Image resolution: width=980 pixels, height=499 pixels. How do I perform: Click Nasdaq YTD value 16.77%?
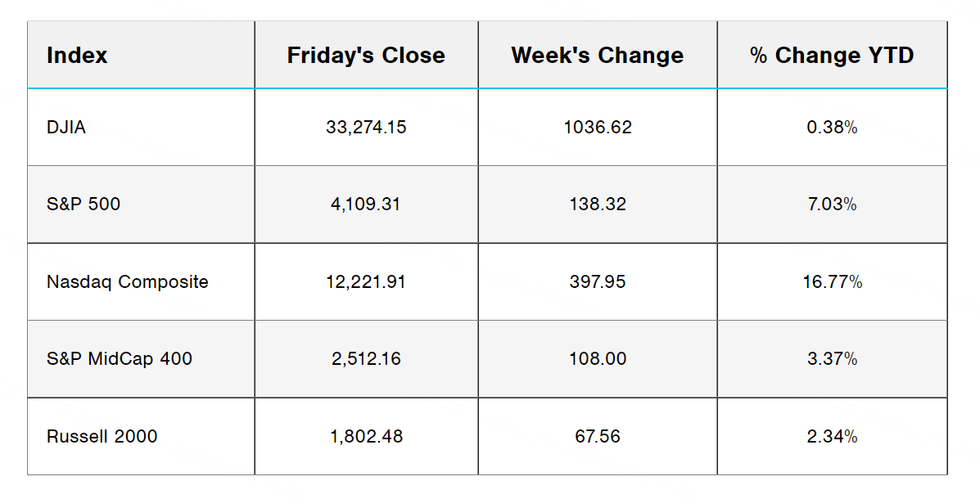832,282
